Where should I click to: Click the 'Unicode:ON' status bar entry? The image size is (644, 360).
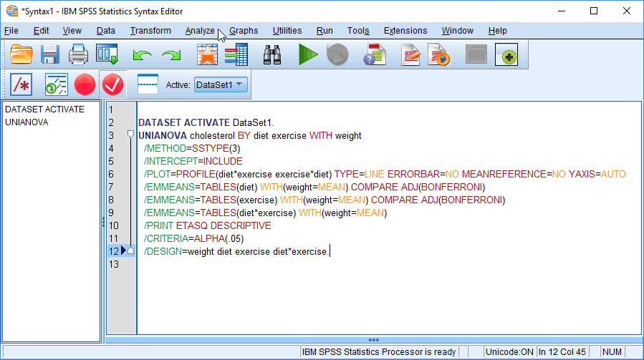[x=509, y=352]
